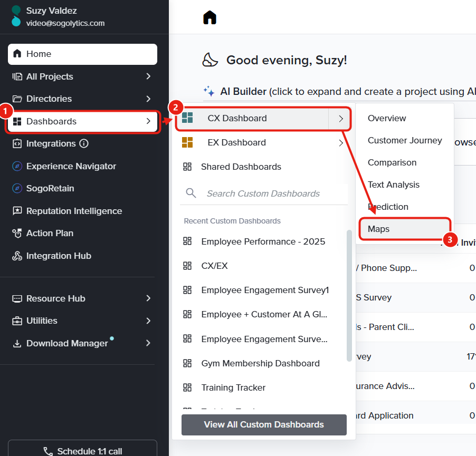Click the Integration Hub icon

point(17,256)
